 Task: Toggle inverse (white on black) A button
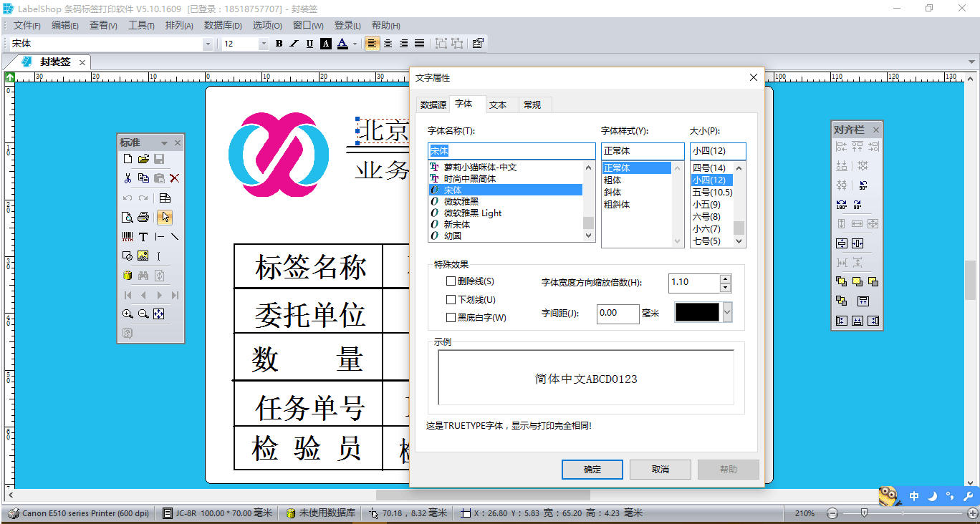pos(326,44)
